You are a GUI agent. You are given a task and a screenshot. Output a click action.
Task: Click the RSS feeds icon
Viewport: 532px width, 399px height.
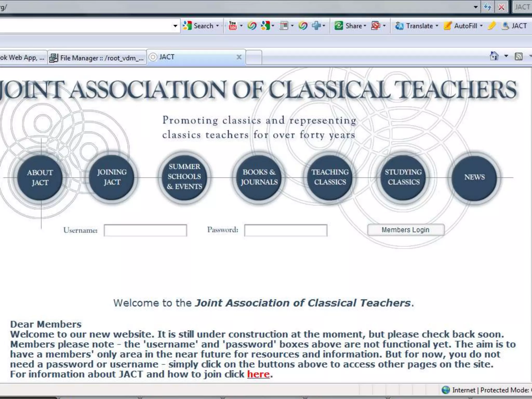(x=518, y=56)
